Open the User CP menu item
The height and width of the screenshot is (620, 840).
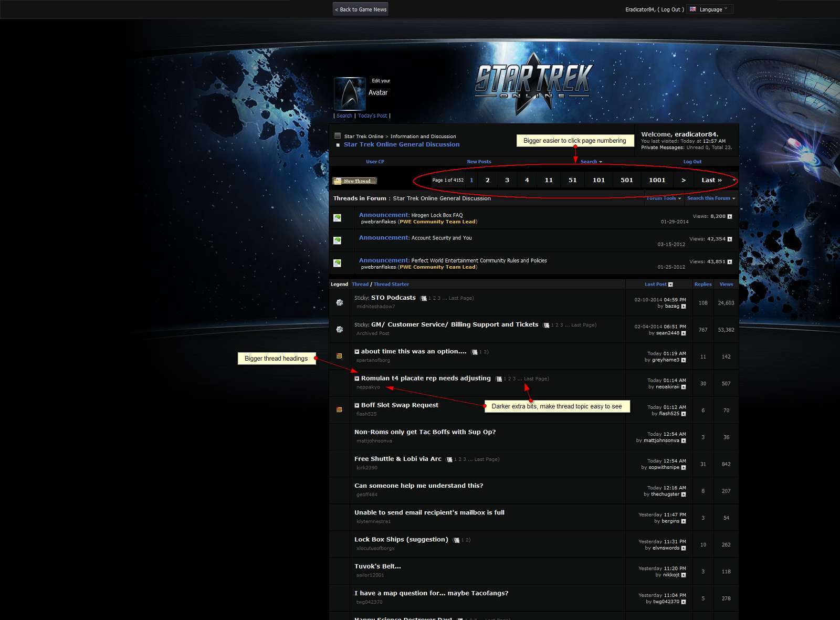click(x=375, y=162)
